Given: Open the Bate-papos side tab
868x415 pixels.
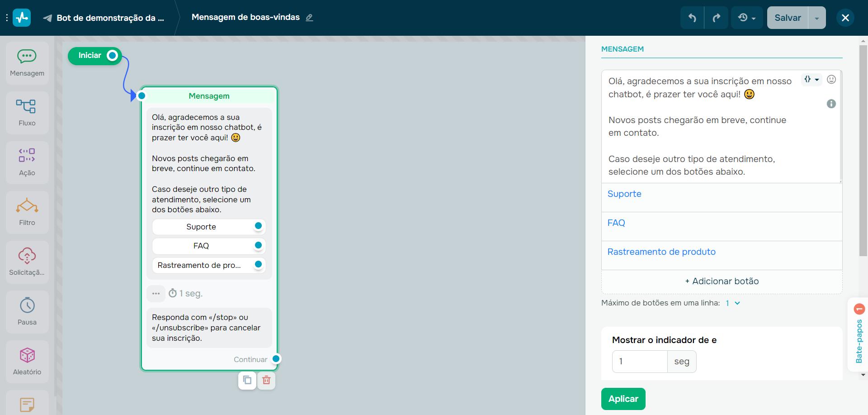Looking at the screenshot, I should (859, 335).
